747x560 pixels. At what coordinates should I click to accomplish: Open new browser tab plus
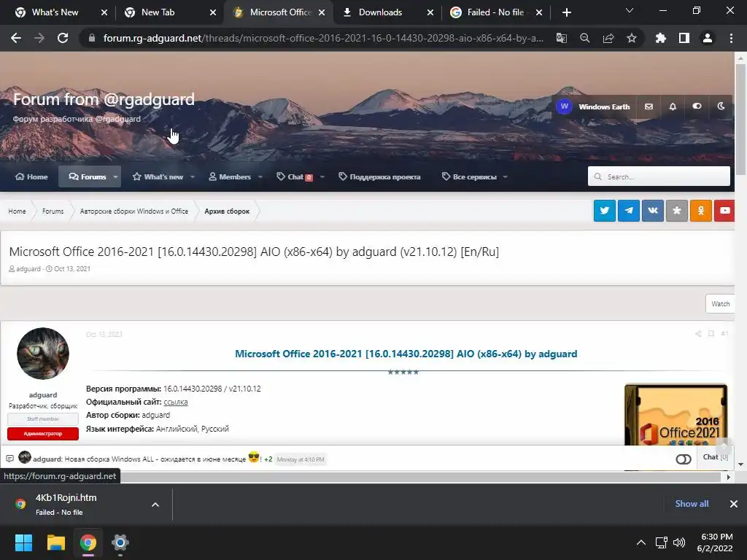tap(566, 12)
